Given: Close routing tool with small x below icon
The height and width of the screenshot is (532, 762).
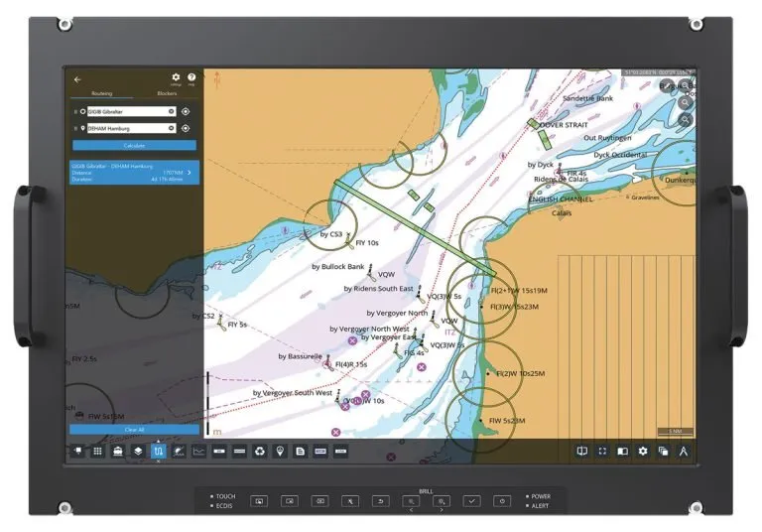Looking at the screenshot, I should (x=159, y=461).
